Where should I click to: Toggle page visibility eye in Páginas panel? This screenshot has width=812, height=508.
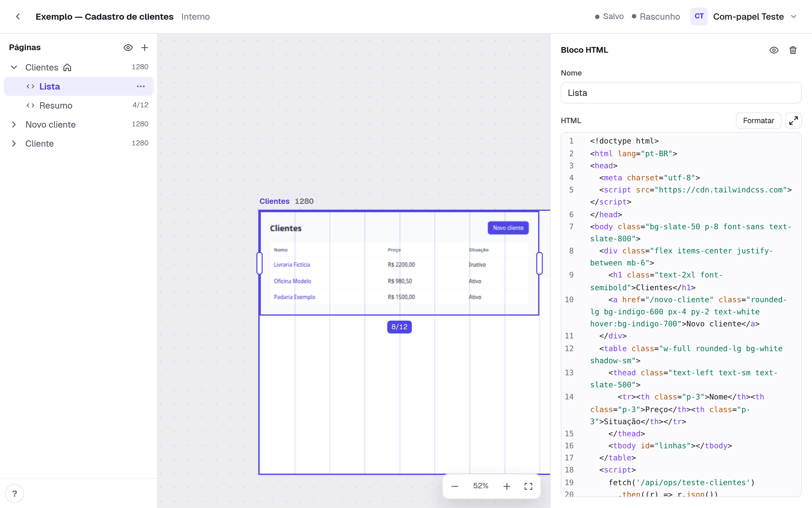tap(128, 48)
